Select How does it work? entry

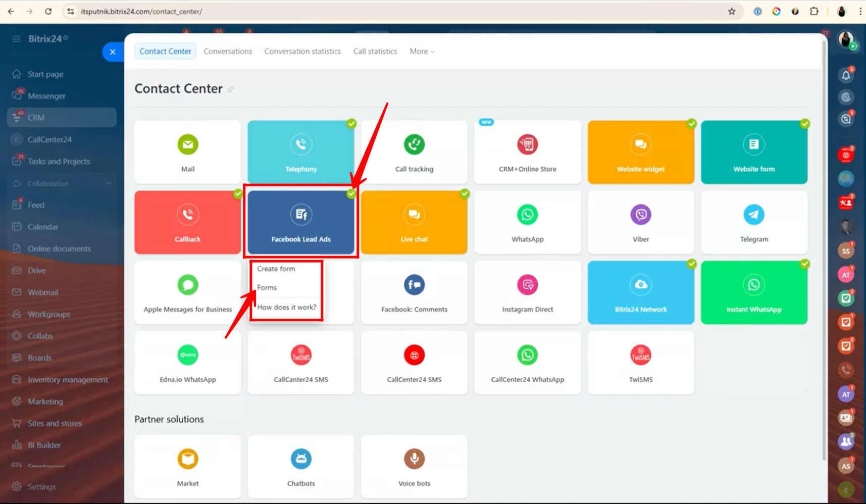click(x=286, y=307)
